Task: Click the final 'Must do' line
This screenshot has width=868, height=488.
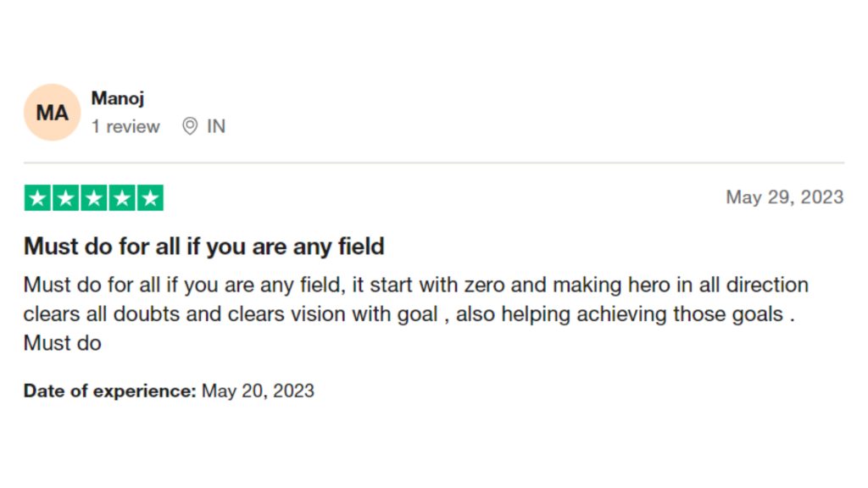Action: click(x=63, y=343)
